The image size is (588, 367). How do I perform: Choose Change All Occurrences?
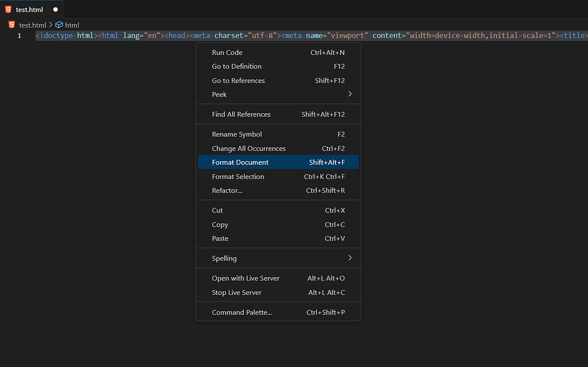pos(278,149)
